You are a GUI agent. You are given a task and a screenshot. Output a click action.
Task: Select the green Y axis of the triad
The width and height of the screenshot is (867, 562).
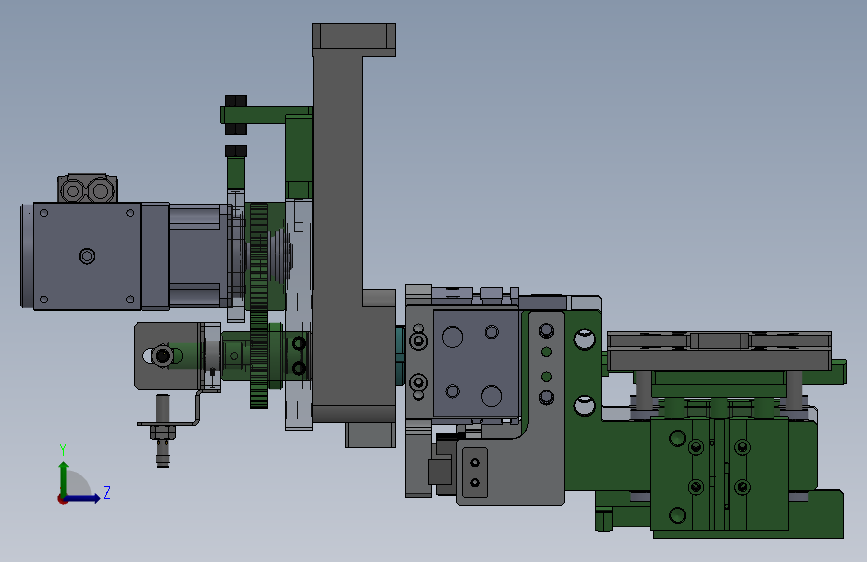pyautogui.click(x=64, y=478)
